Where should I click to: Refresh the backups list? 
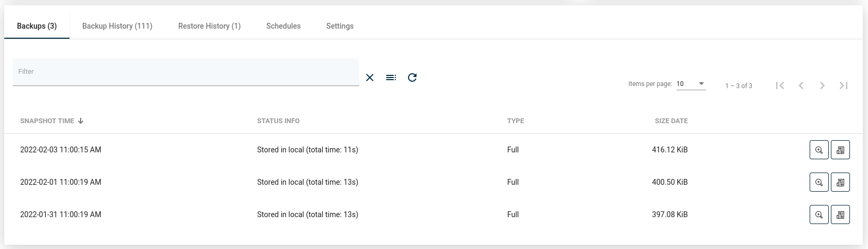pos(412,78)
